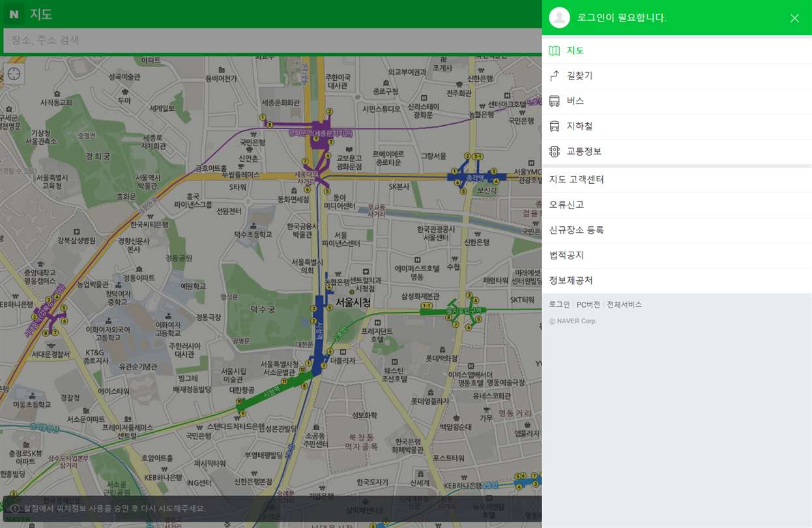This screenshot has width=812, height=528.
Task: Click the directions arrow icon beside 길찾기
Action: pyautogui.click(x=555, y=76)
